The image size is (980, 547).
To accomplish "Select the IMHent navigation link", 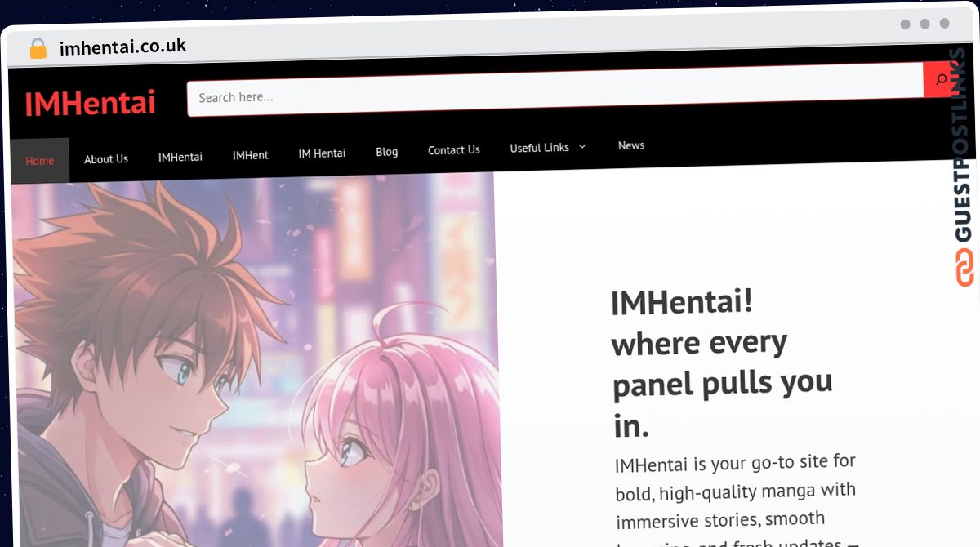I will click(x=250, y=155).
